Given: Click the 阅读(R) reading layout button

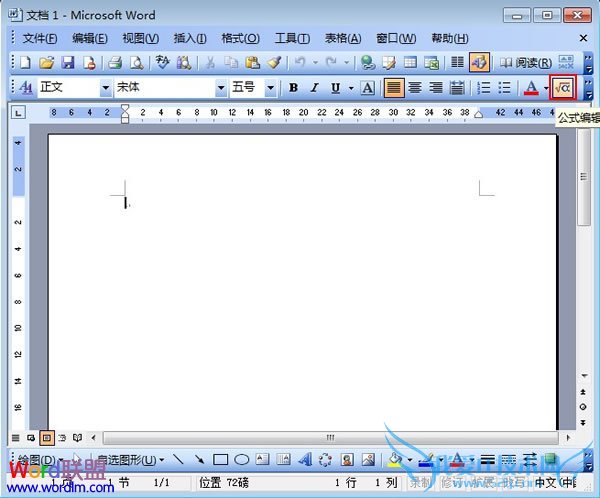Looking at the screenshot, I should (x=526, y=62).
